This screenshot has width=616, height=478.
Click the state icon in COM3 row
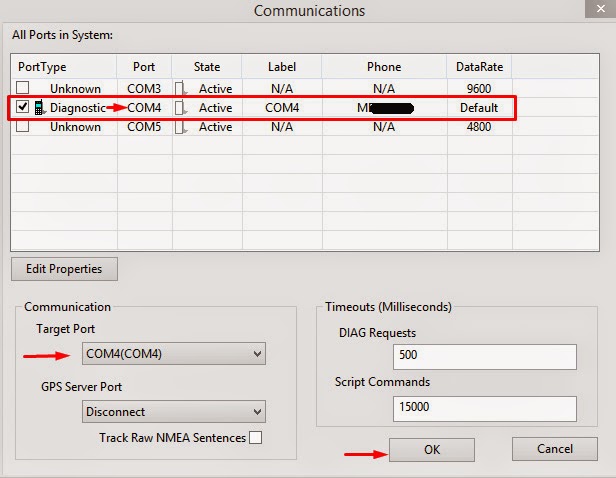[x=180, y=88]
